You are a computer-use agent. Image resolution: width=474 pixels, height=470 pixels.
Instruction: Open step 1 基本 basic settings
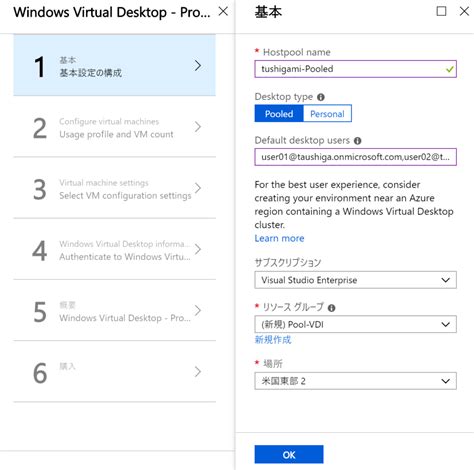click(114, 65)
